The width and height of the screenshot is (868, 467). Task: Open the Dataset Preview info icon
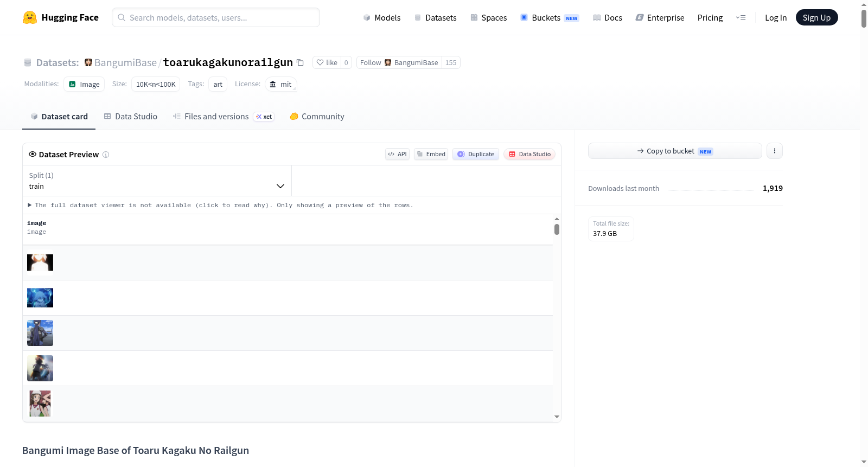106,155
